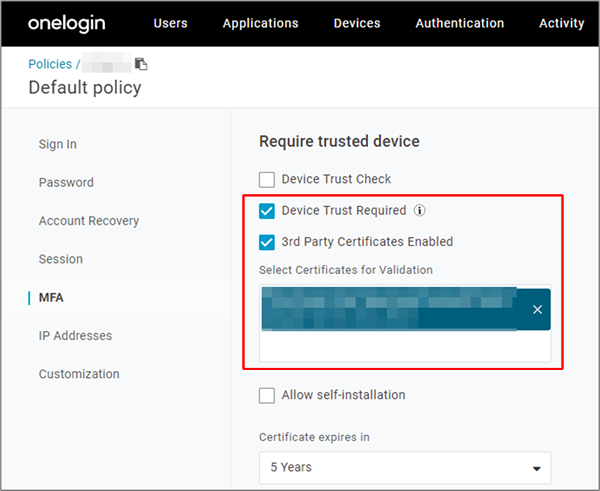Open the Users menu
600x491 pixels.
click(170, 23)
